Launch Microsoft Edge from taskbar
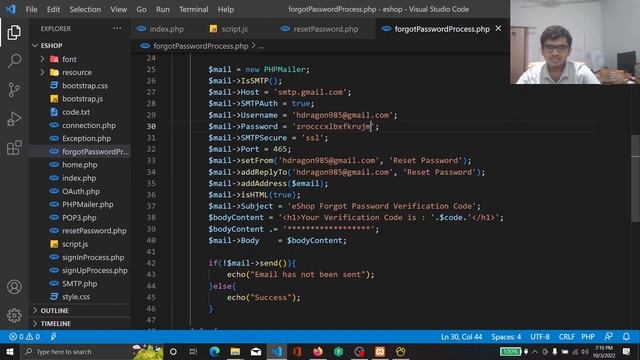 click(214, 351)
